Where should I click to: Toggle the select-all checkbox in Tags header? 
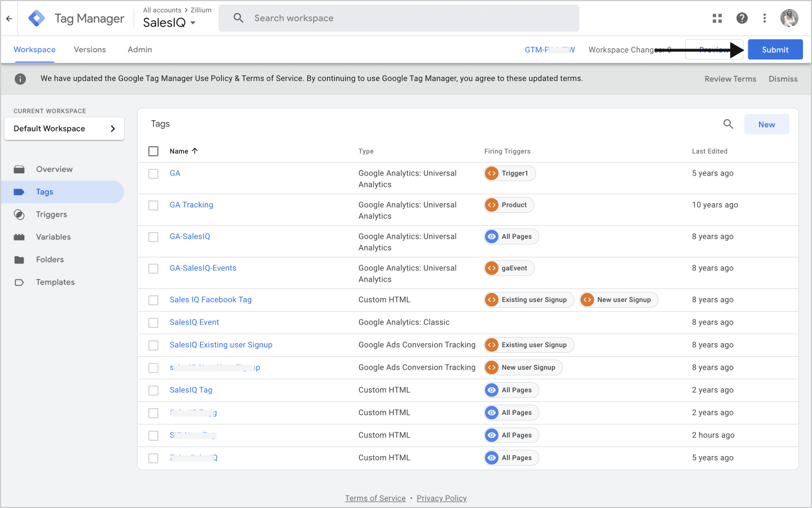(x=153, y=151)
